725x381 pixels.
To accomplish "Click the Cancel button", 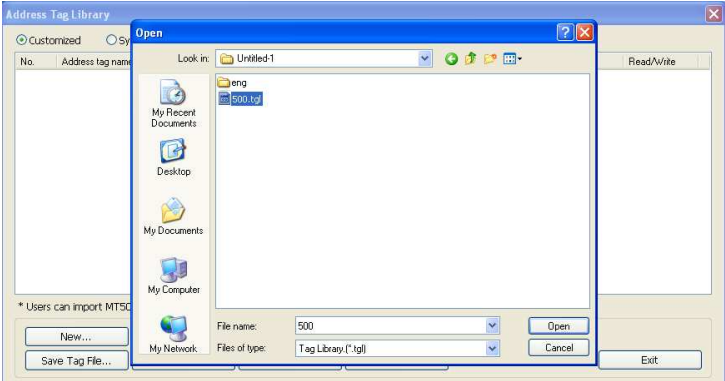I will (x=559, y=348).
